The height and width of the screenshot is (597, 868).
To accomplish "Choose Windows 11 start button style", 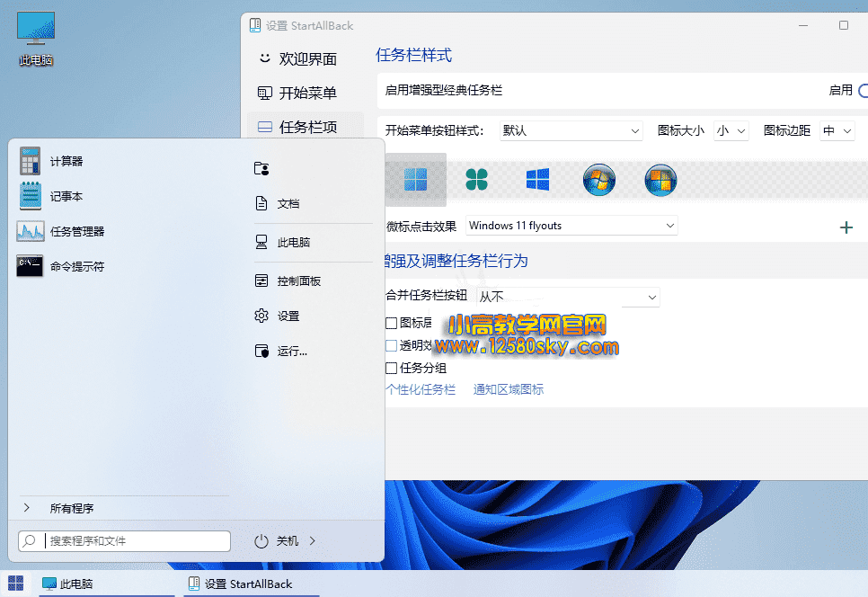I will click(416, 180).
